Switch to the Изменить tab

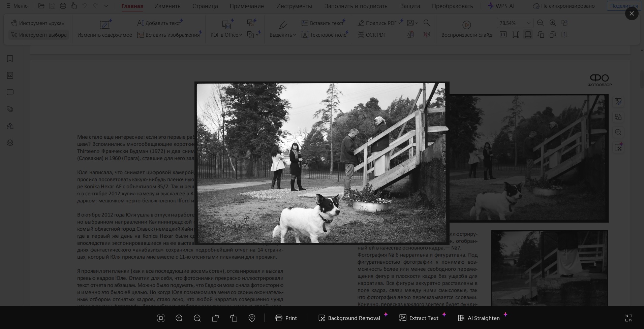167,6
